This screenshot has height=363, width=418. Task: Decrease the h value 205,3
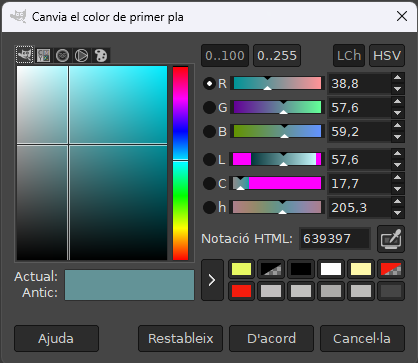pyautogui.click(x=397, y=213)
